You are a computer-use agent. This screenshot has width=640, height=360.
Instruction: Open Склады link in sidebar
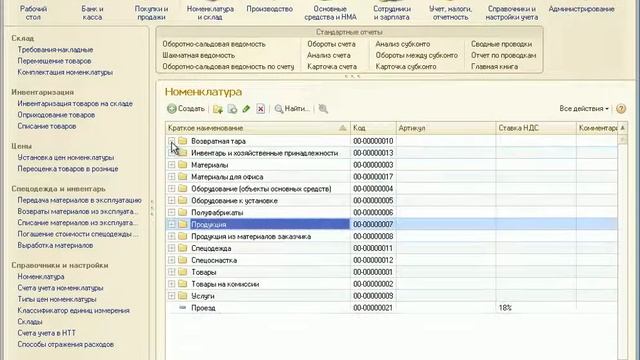click(29, 322)
